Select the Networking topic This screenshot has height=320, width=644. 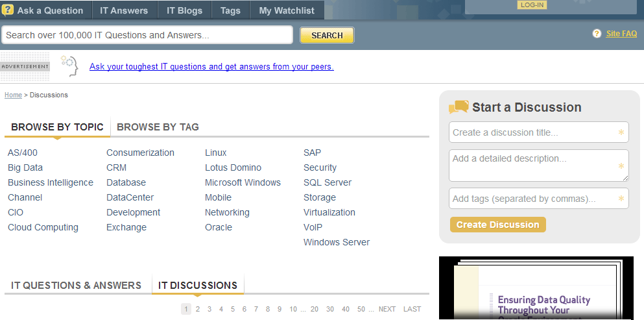point(227,212)
